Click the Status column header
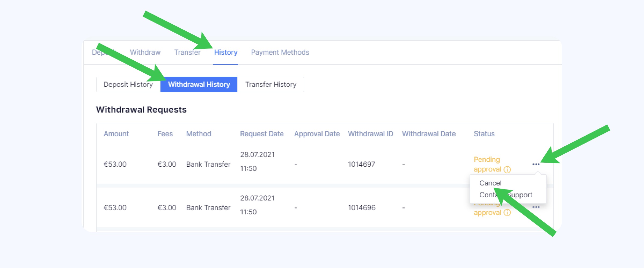 pos(484,134)
